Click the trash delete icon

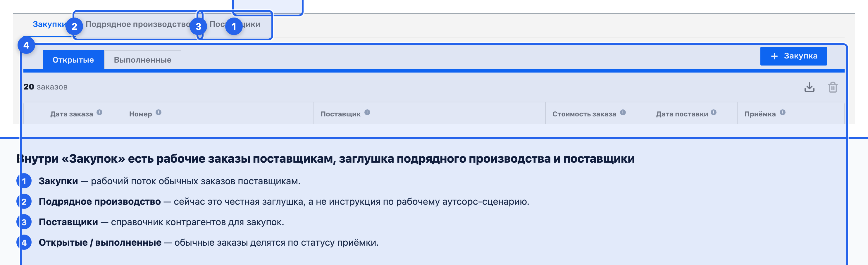(x=833, y=87)
